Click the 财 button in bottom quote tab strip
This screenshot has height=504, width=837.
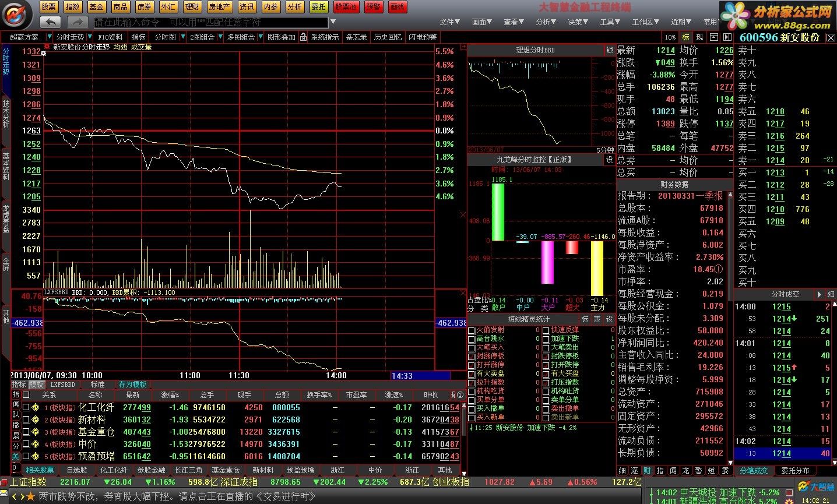point(647,470)
